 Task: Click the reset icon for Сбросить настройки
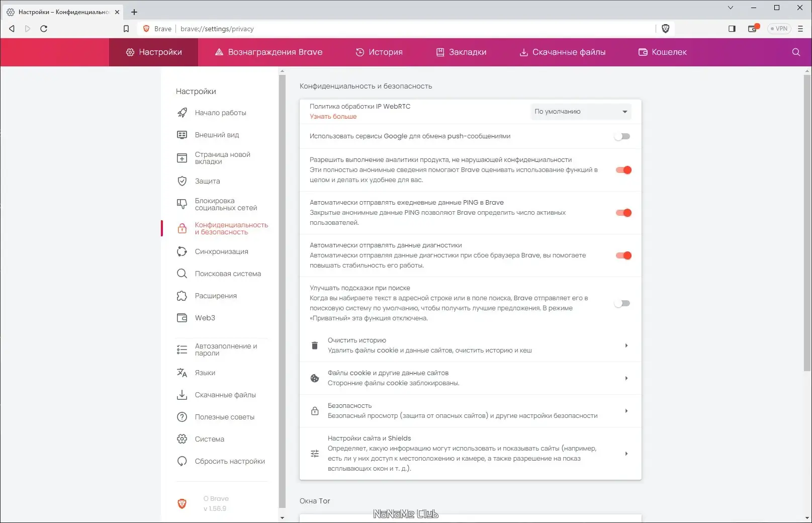point(182,461)
